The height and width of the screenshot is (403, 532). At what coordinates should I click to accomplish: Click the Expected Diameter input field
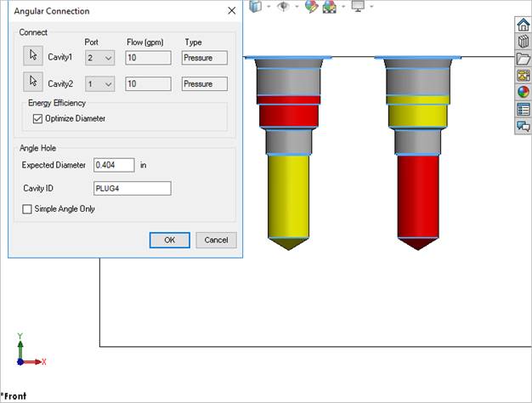[114, 165]
